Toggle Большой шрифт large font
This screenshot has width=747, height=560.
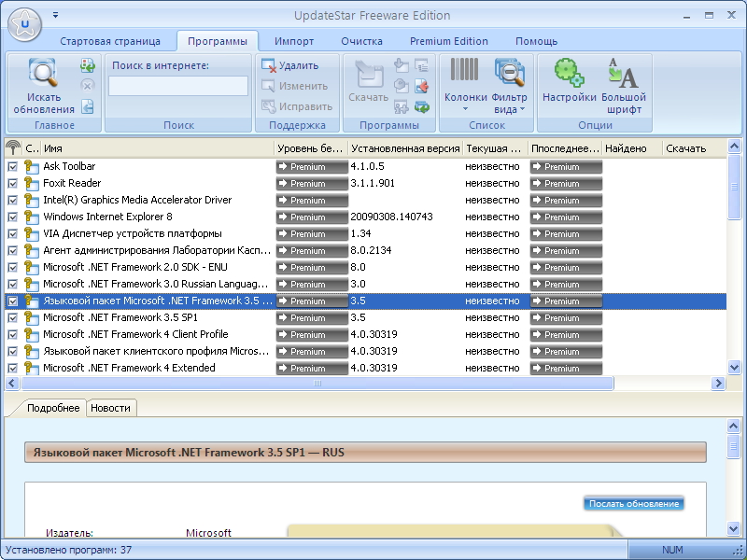pyautogui.click(x=623, y=86)
